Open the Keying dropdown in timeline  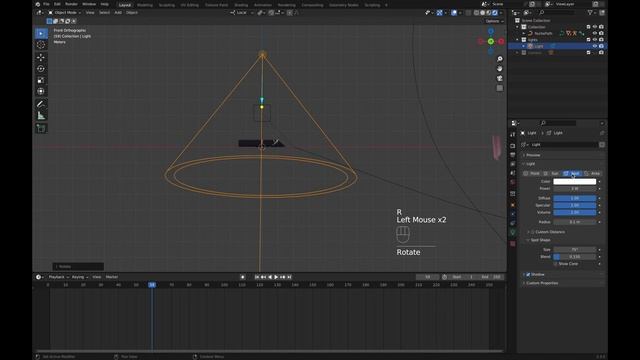(80, 277)
